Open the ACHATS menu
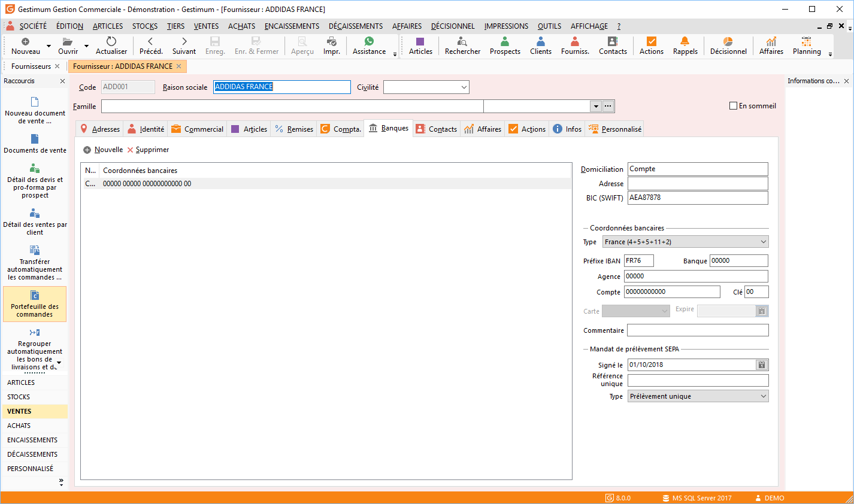Screen dimensions: 854x504 [241, 26]
